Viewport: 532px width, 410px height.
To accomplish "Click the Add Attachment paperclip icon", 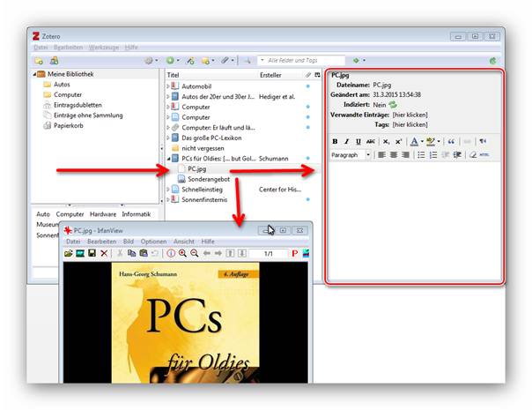I will click(225, 61).
